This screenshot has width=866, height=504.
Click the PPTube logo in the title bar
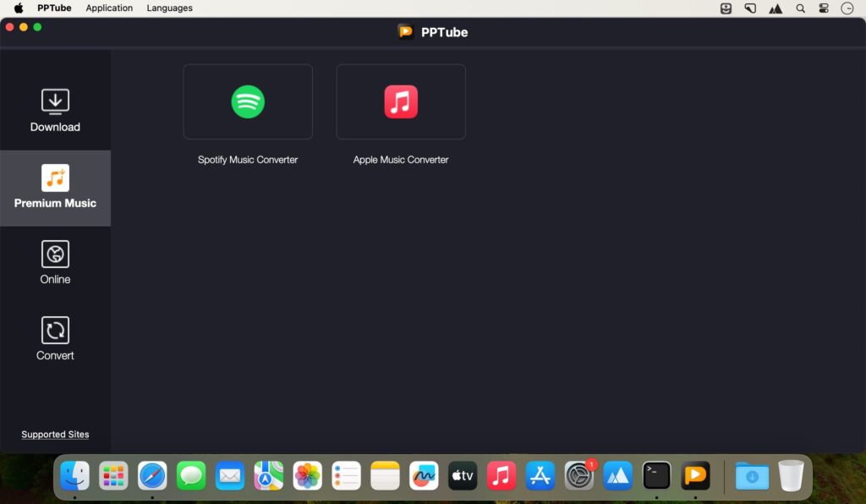coord(406,31)
